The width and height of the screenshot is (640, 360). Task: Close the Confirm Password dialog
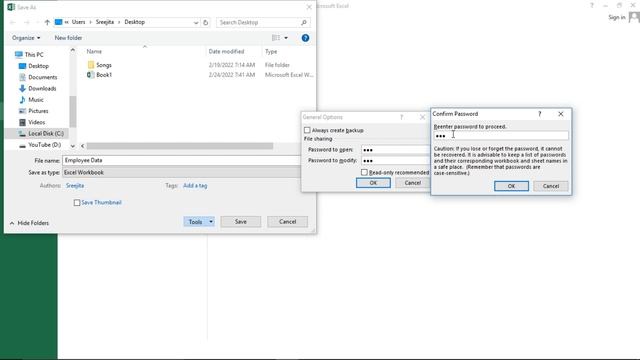[561, 114]
